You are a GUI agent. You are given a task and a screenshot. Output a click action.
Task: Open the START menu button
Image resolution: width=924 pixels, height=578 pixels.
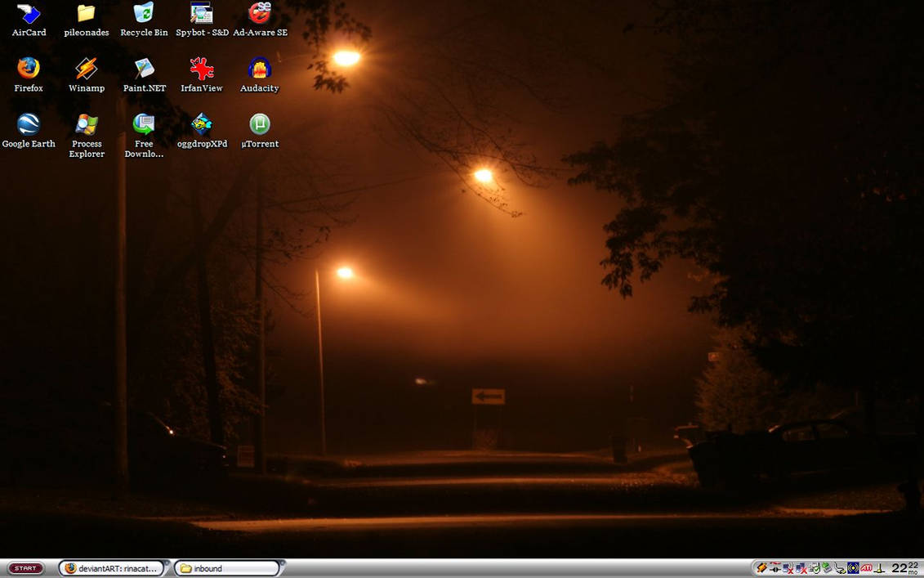[x=25, y=568]
